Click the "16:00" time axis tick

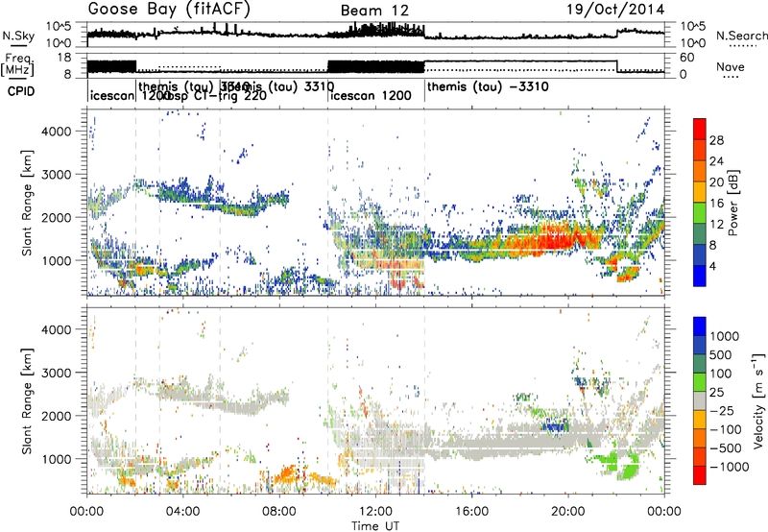click(471, 512)
